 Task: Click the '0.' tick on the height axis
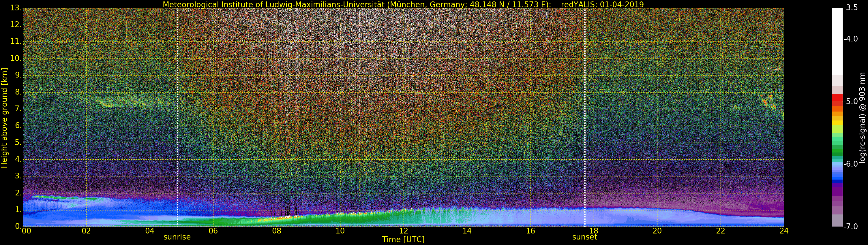tap(18, 226)
